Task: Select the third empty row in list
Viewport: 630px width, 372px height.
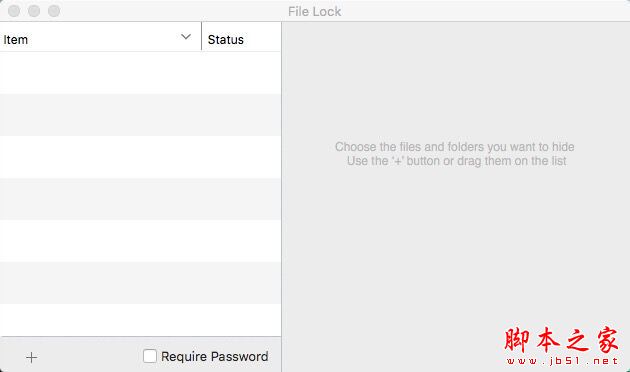Action: point(140,157)
